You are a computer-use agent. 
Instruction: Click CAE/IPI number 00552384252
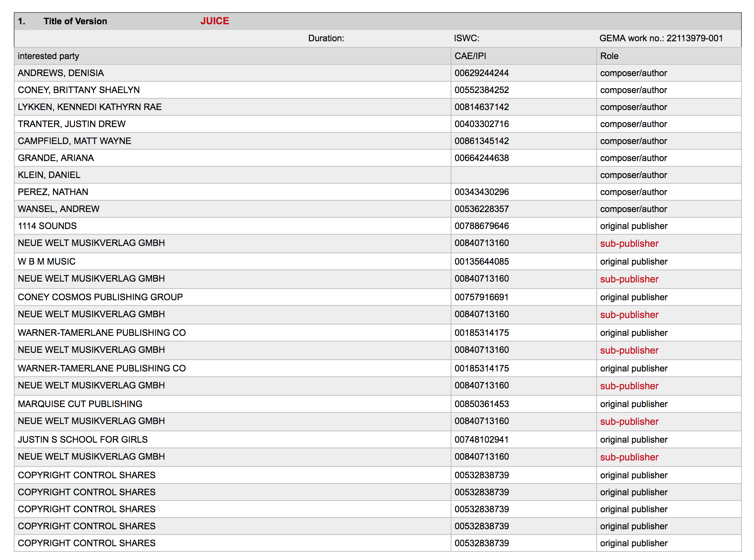click(x=482, y=90)
